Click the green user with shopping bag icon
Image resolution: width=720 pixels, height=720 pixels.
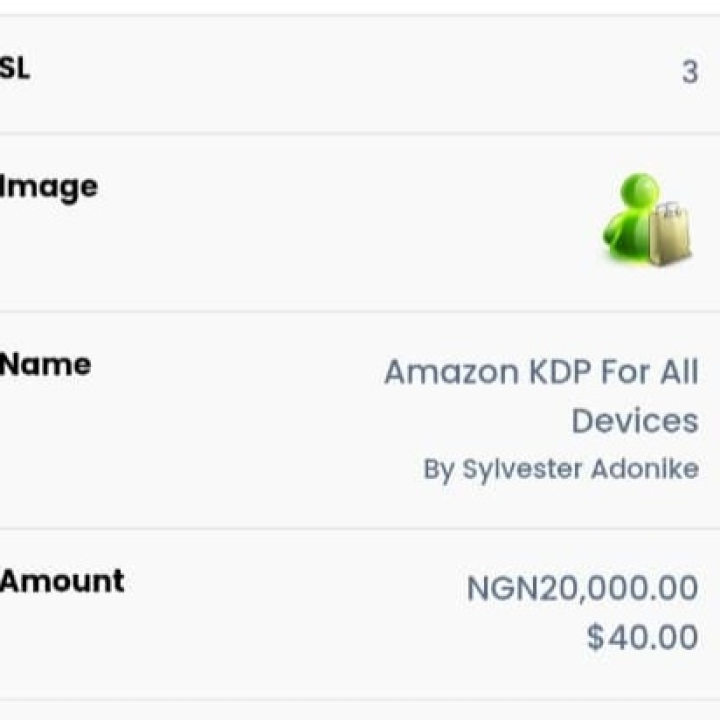[x=647, y=219]
